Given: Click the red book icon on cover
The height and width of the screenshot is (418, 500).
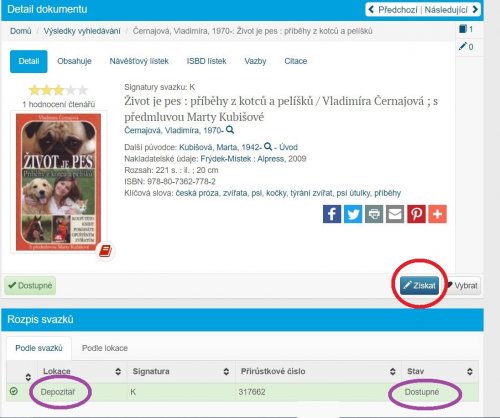Looking at the screenshot, I should pyautogui.click(x=105, y=251).
